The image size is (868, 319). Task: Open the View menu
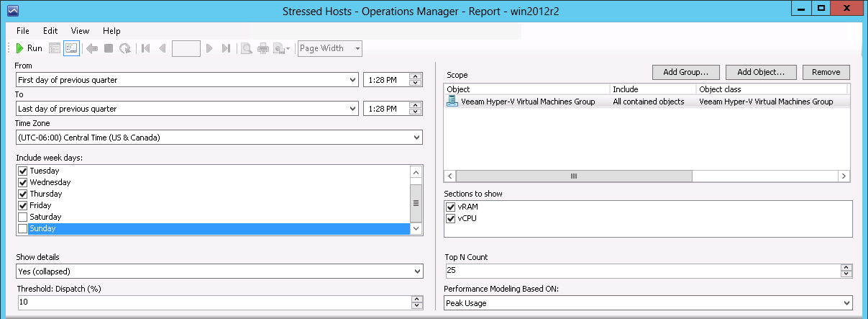tap(80, 31)
